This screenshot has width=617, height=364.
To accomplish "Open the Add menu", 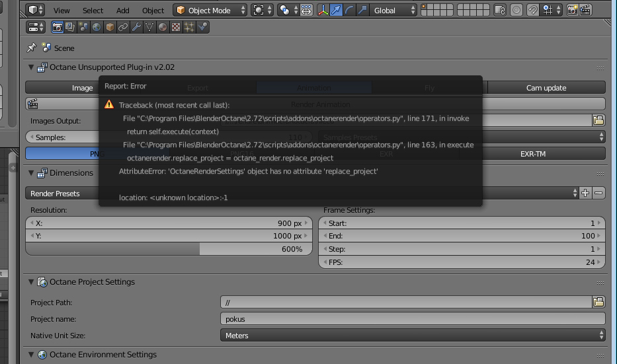I will (122, 10).
